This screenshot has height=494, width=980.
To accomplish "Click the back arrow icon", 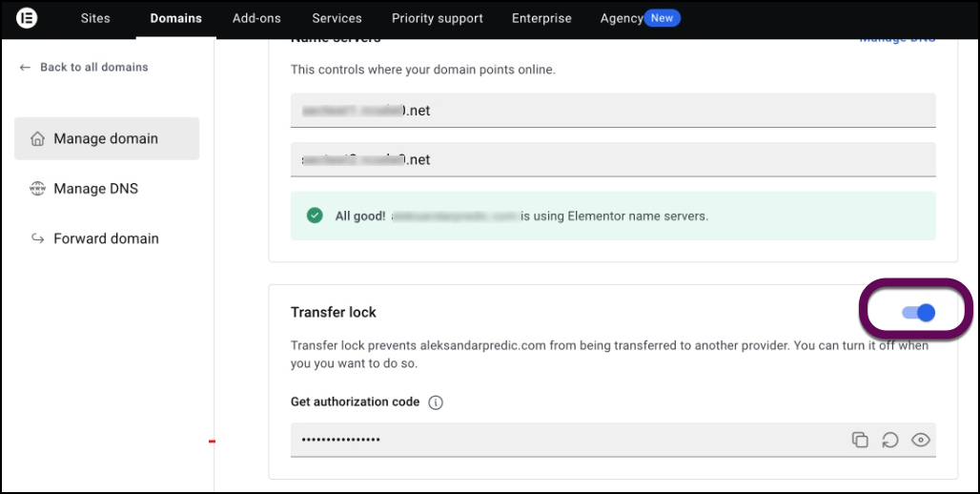I will (25, 67).
